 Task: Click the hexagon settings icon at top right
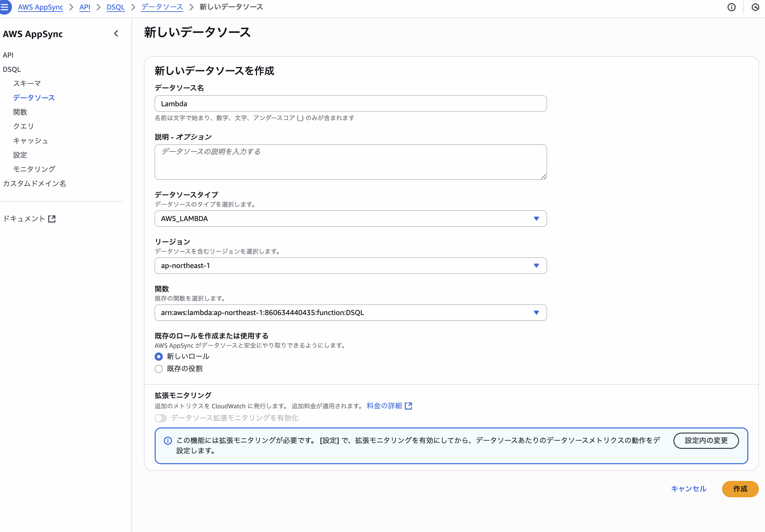[755, 7]
